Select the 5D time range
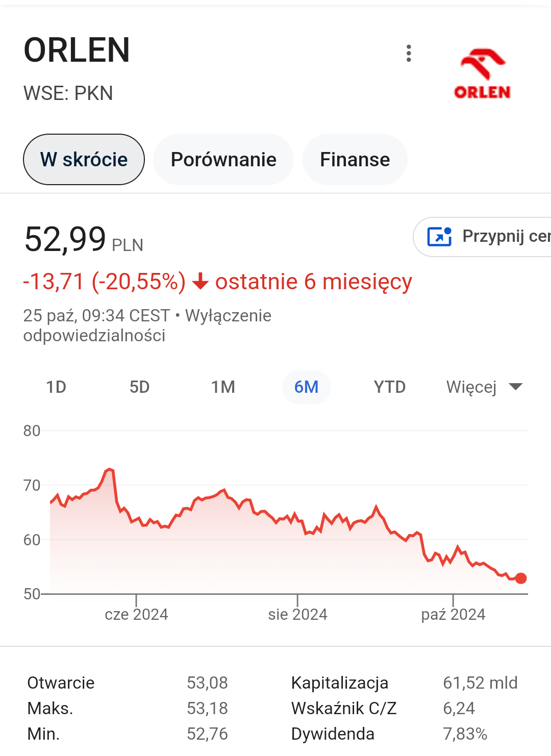 click(139, 387)
